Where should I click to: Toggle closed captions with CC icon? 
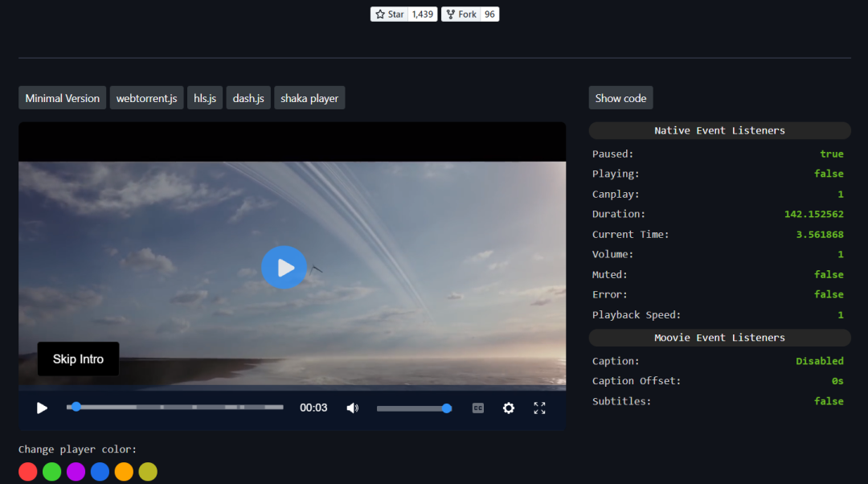pyautogui.click(x=477, y=408)
